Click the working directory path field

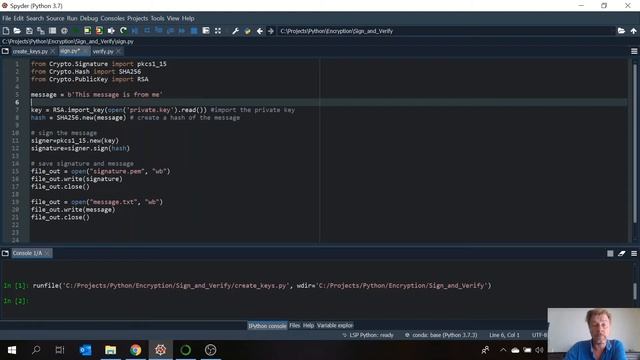pos(446,31)
